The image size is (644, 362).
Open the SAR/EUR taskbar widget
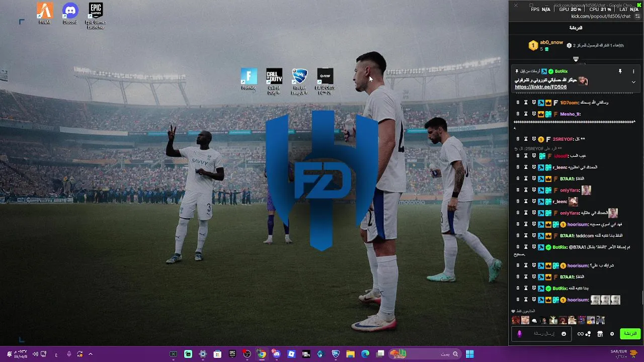[624, 354]
